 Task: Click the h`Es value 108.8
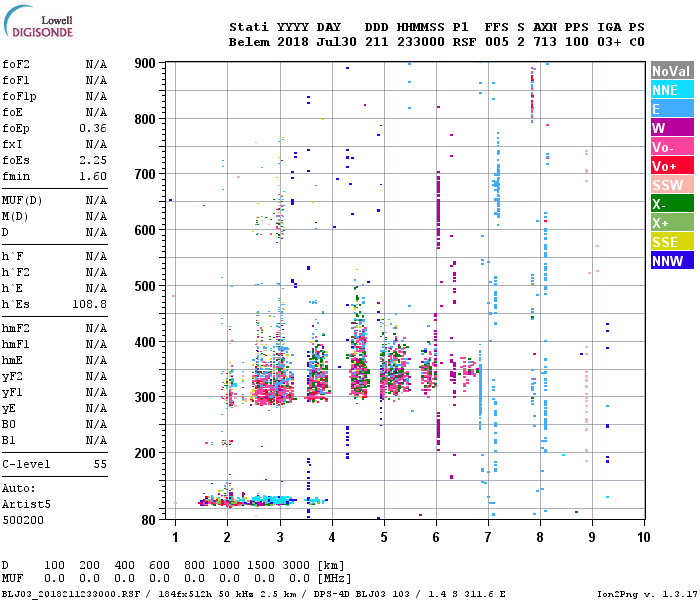tap(90, 304)
